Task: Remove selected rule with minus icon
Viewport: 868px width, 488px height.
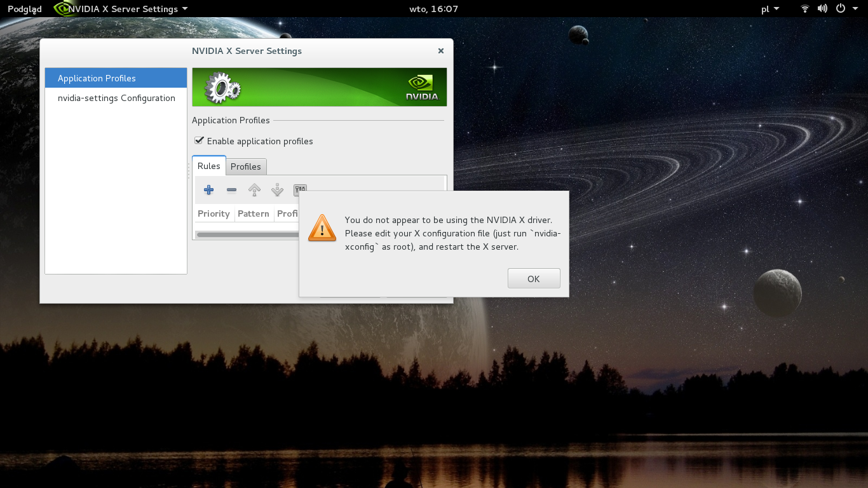Action: click(231, 189)
